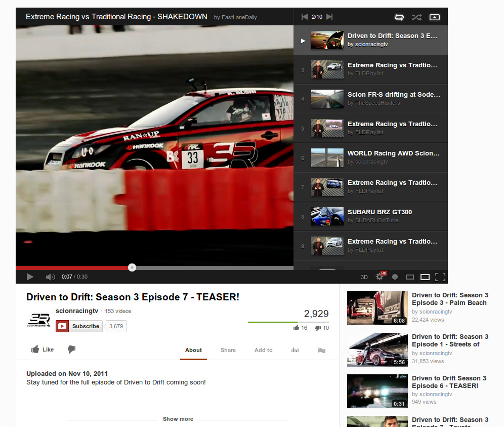This screenshot has height=427, width=504.
Task: Click the 0:07 / 0:30 time display
Action: [x=74, y=277]
